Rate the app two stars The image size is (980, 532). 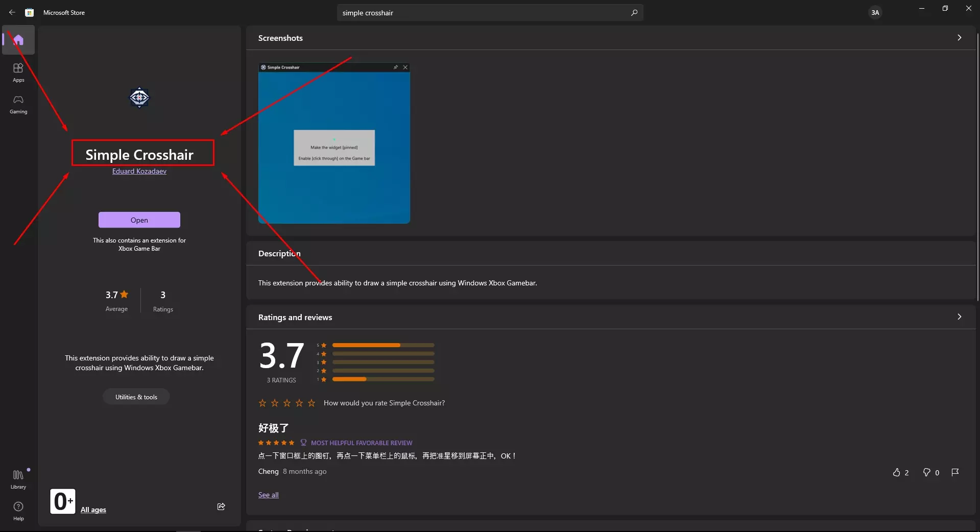click(275, 403)
